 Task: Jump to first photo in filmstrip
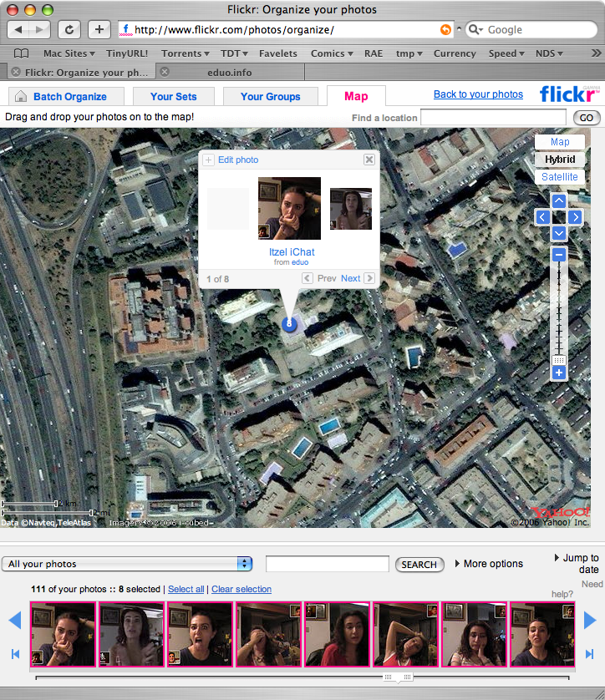(15, 654)
